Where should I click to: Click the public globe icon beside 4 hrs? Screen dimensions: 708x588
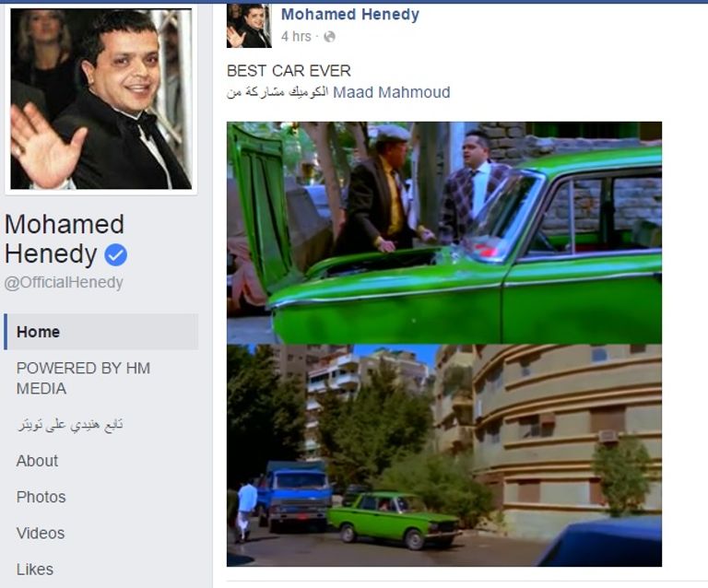[330, 37]
